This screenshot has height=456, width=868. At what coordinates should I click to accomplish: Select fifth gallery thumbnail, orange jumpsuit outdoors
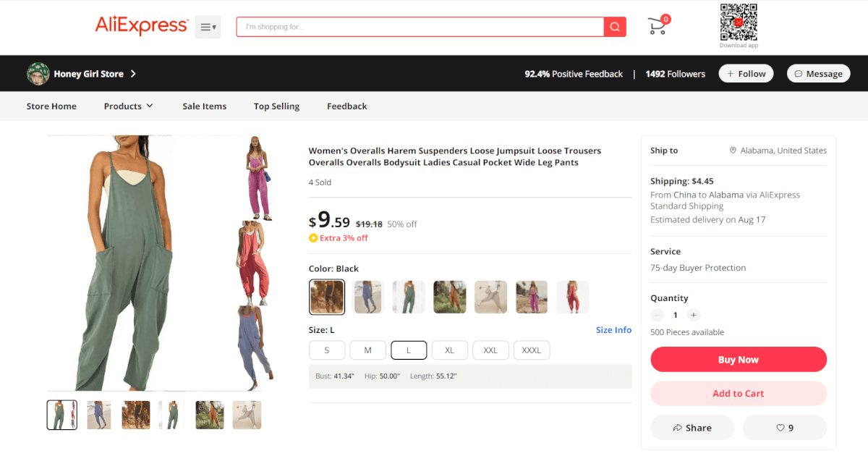click(210, 415)
